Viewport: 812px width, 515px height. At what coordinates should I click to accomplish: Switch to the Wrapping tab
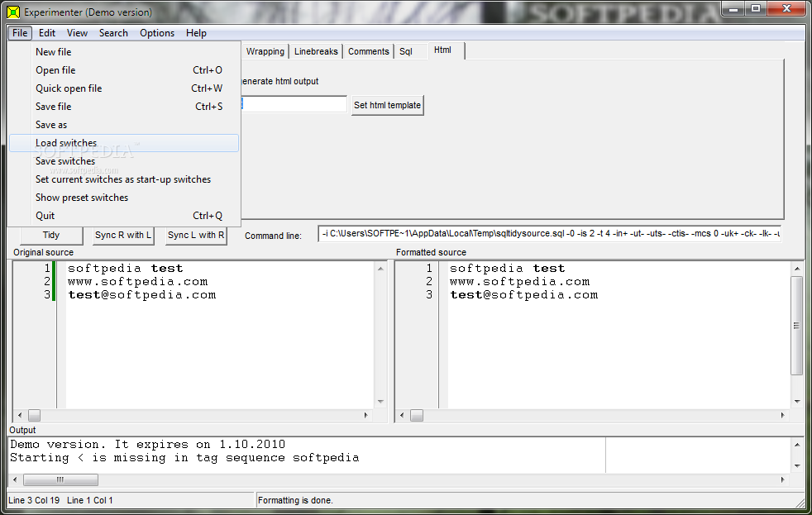click(265, 51)
